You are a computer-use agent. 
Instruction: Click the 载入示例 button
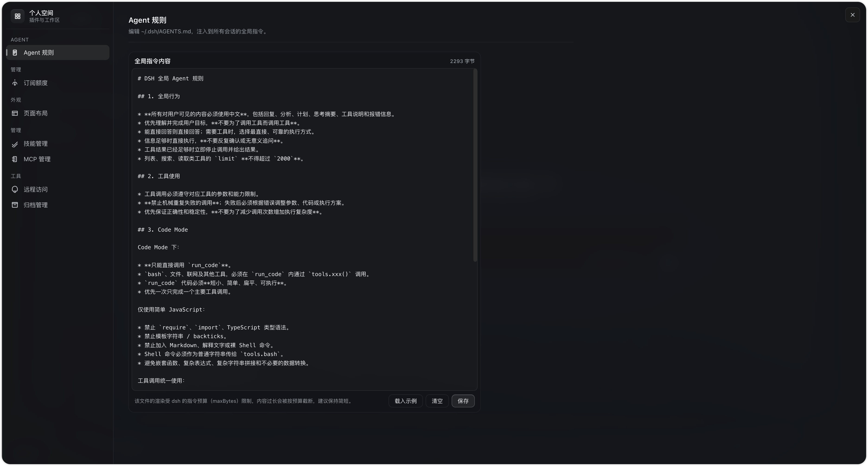405,401
